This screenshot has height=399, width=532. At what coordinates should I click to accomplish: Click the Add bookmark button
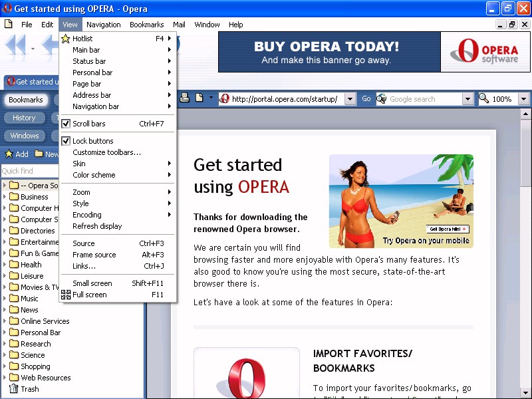click(x=17, y=154)
